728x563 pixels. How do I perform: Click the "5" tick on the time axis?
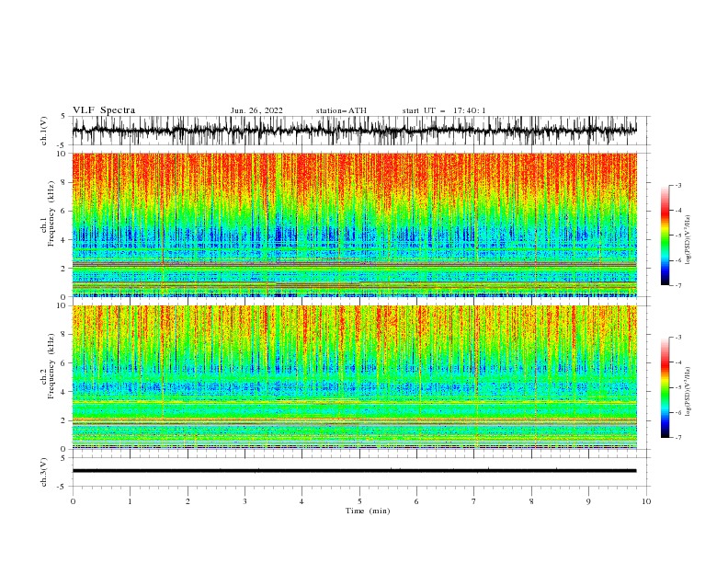[359, 501]
